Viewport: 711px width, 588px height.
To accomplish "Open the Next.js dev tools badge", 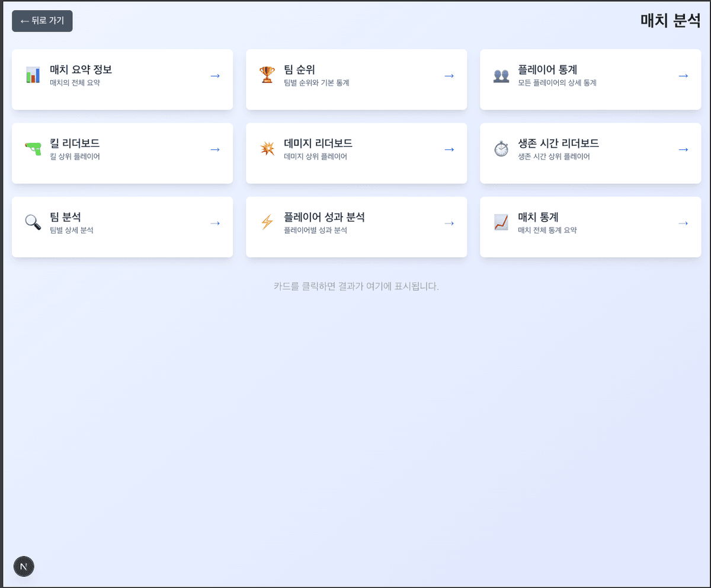I will pyautogui.click(x=24, y=566).
